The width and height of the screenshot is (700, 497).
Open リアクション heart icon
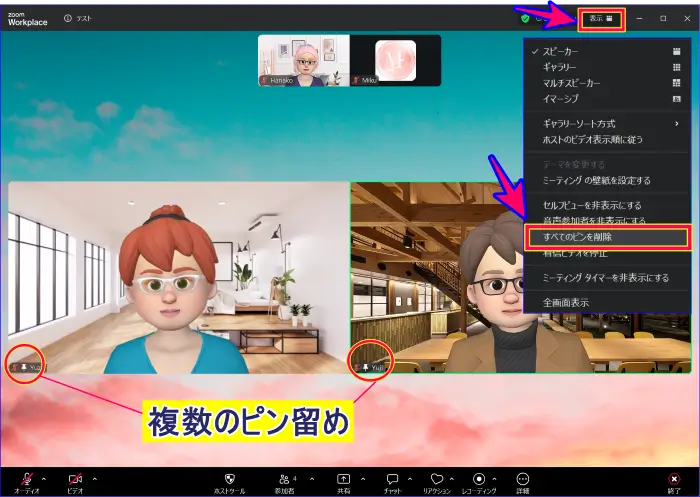(x=437, y=479)
